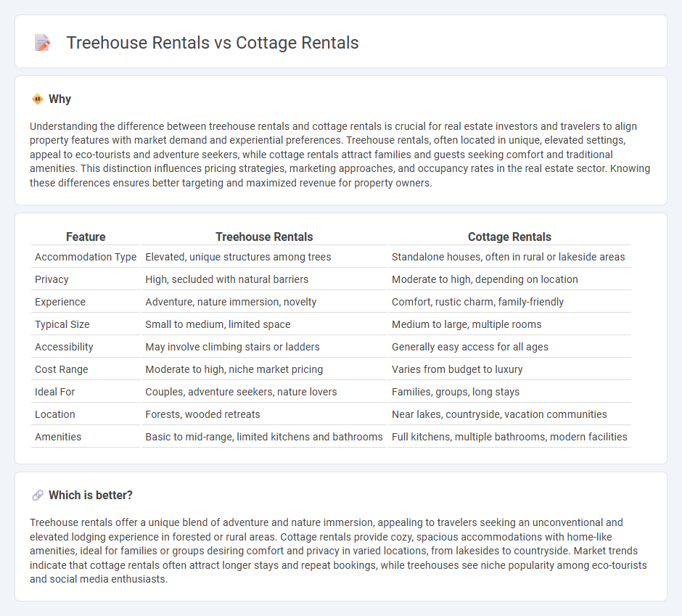Click cell May involve climbing stairs or ladders

coord(232,347)
